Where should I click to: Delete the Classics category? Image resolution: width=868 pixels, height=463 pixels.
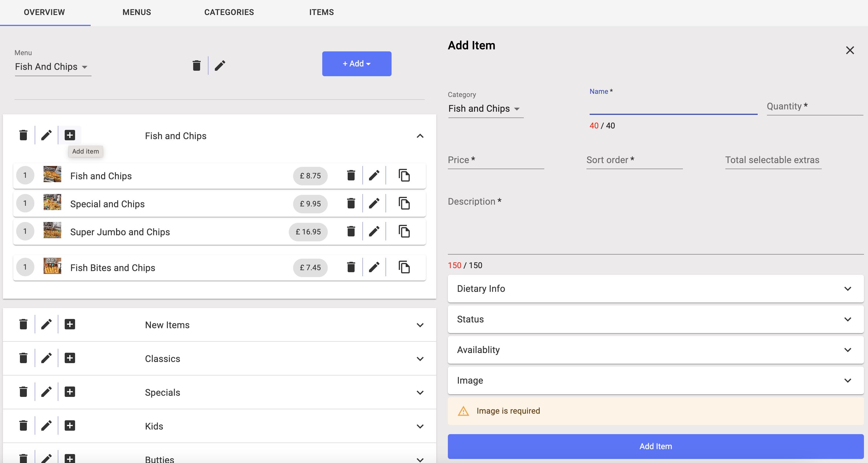click(23, 358)
